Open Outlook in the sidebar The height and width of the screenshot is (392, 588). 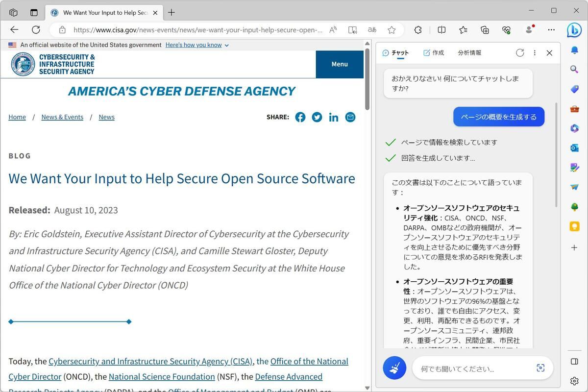click(x=574, y=148)
